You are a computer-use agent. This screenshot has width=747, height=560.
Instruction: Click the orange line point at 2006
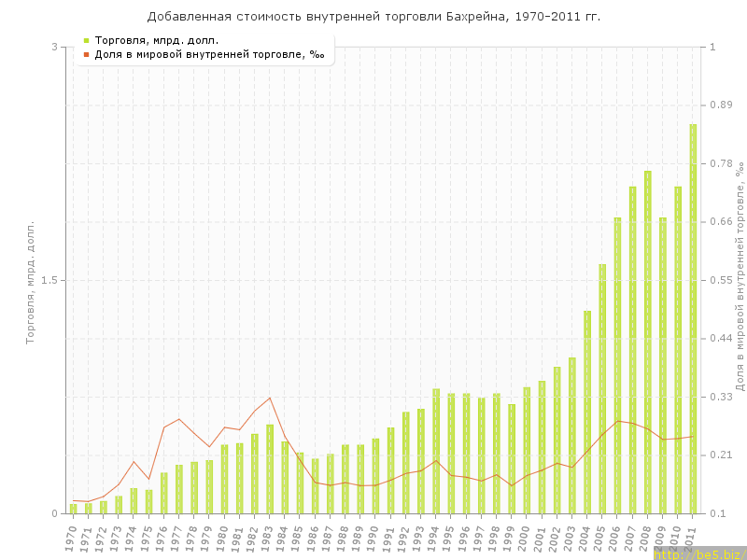click(x=617, y=421)
